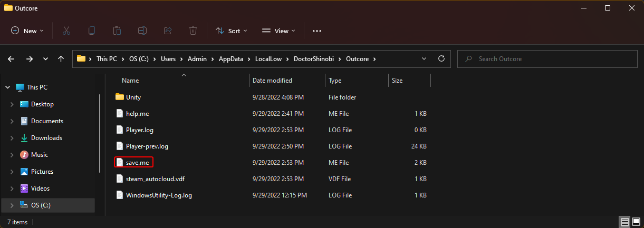Switch to large thumbnails view icon
Screen dimensions: 644x228
[636, 222]
